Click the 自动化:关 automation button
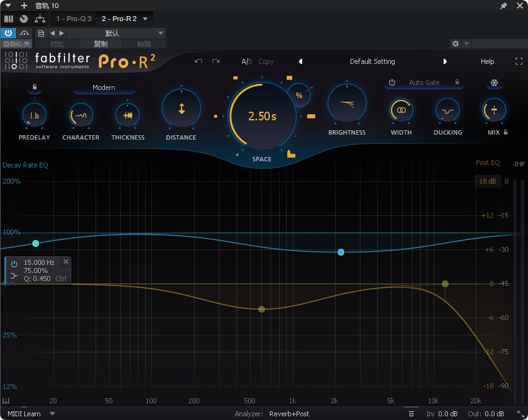The width and height of the screenshot is (528, 420). [x=17, y=44]
